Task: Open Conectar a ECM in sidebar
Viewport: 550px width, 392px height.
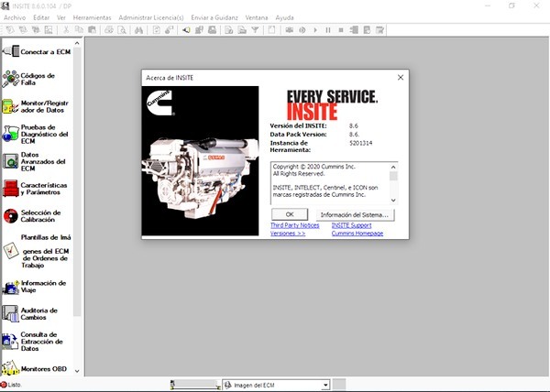Action: click(x=37, y=52)
